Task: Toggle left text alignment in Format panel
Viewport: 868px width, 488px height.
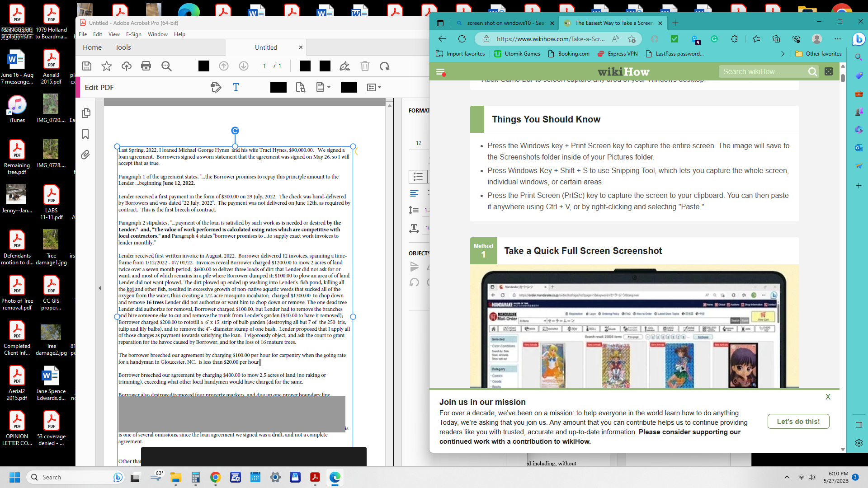Action: (414, 193)
